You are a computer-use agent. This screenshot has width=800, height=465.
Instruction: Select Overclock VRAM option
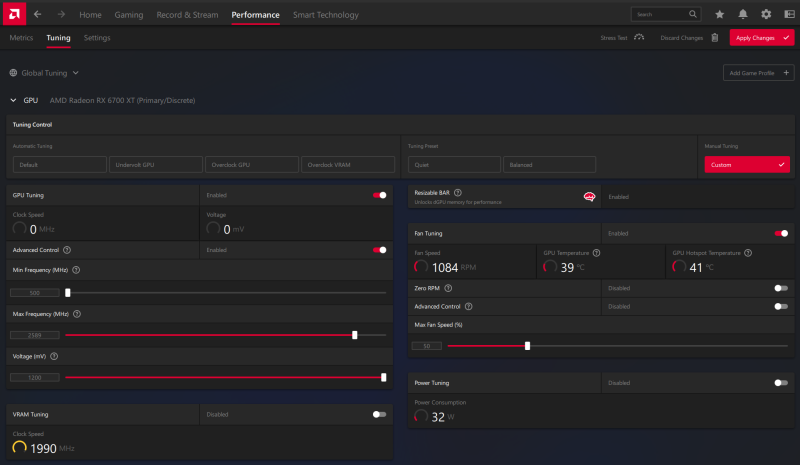pos(348,165)
